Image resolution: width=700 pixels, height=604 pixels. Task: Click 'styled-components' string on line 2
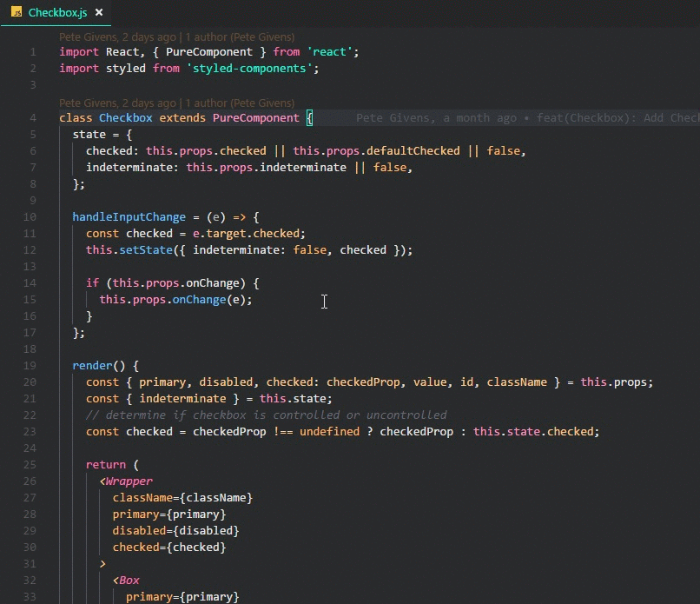point(248,69)
